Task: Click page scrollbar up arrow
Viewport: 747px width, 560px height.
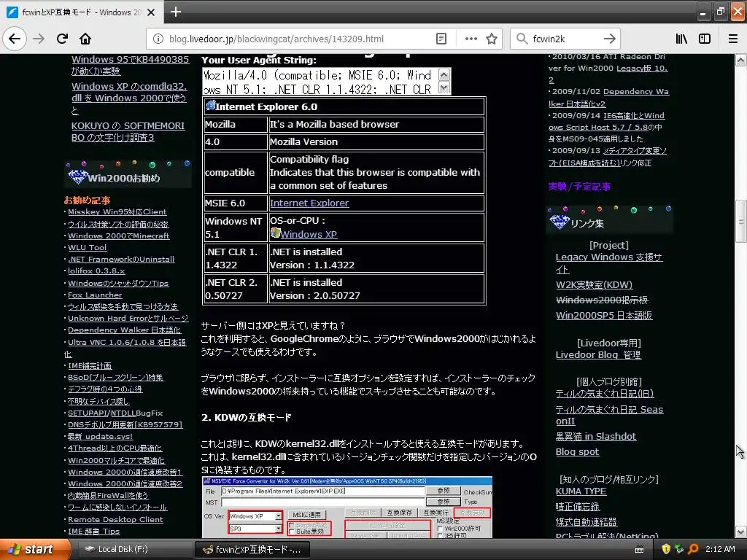Action: point(740,60)
